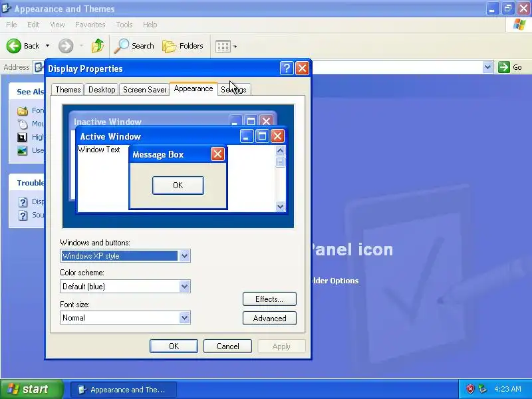Open the Edit menu
532x399 pixels.
(33, 25)
